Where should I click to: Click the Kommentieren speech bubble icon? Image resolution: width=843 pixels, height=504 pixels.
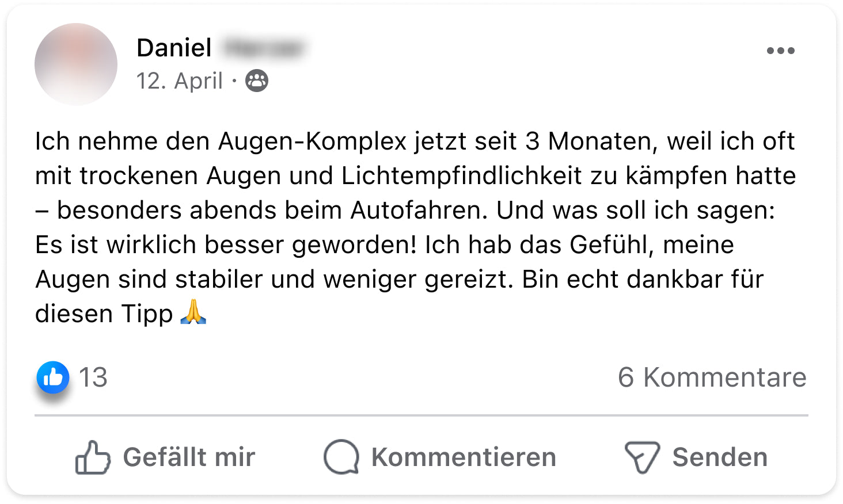point(341,457)
